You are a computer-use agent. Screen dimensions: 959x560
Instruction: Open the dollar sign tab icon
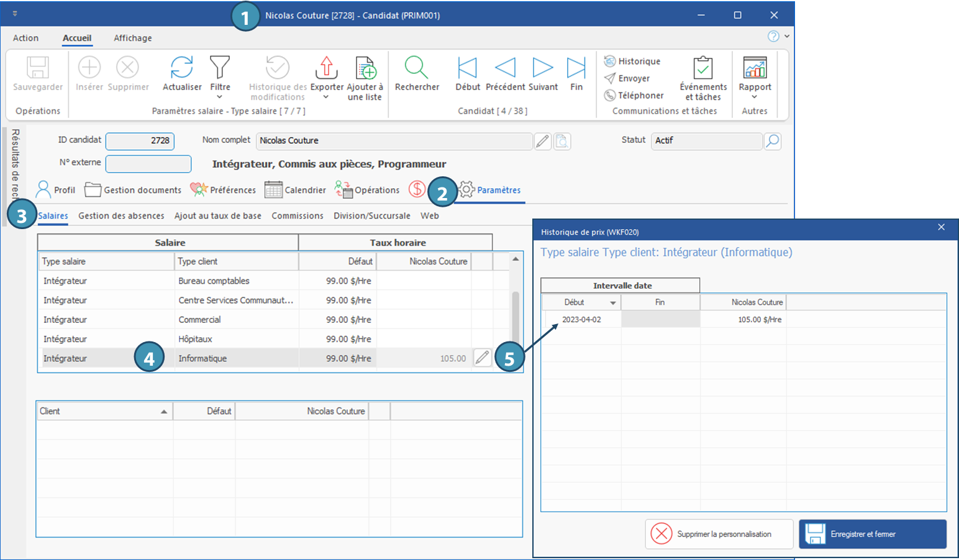click(417, 189)
